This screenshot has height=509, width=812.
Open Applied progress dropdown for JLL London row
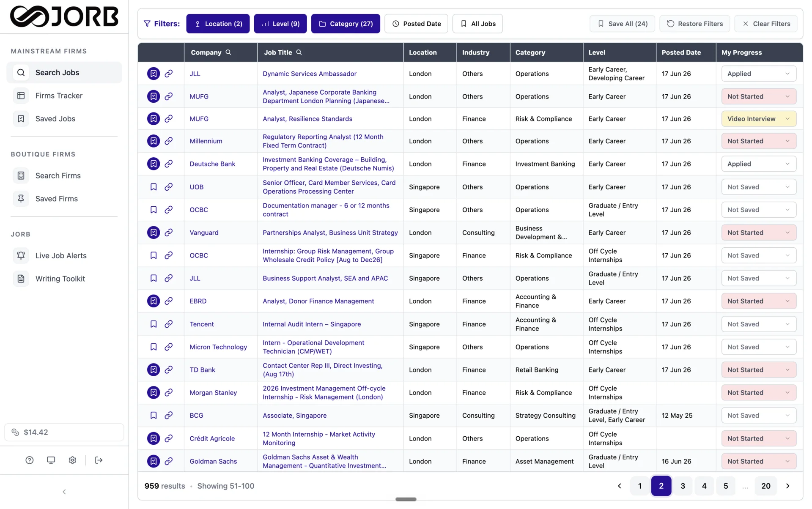[x=759, y=74]
